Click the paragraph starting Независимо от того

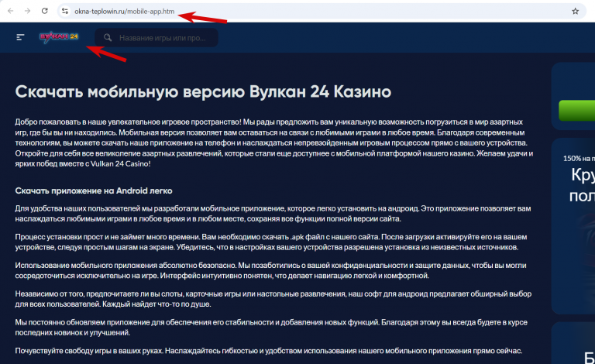273,299
